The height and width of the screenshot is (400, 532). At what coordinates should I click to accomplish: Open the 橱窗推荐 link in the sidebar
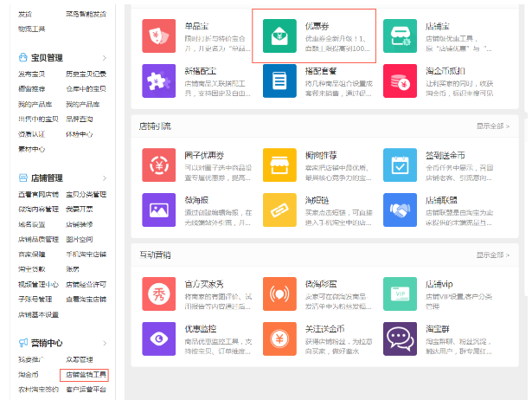click(31, 89)
